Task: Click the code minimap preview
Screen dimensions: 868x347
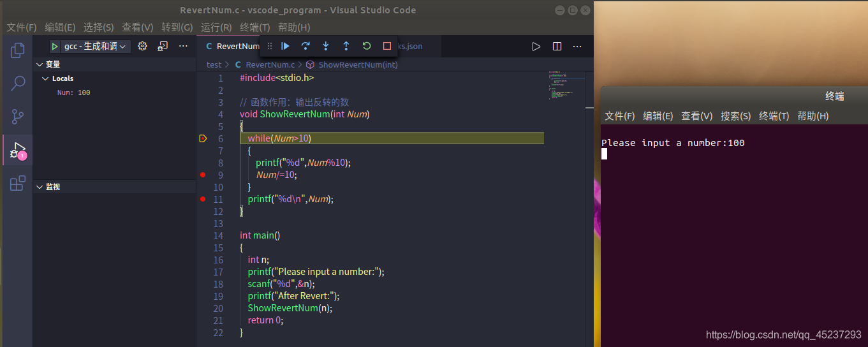Action: click(565, 85)
